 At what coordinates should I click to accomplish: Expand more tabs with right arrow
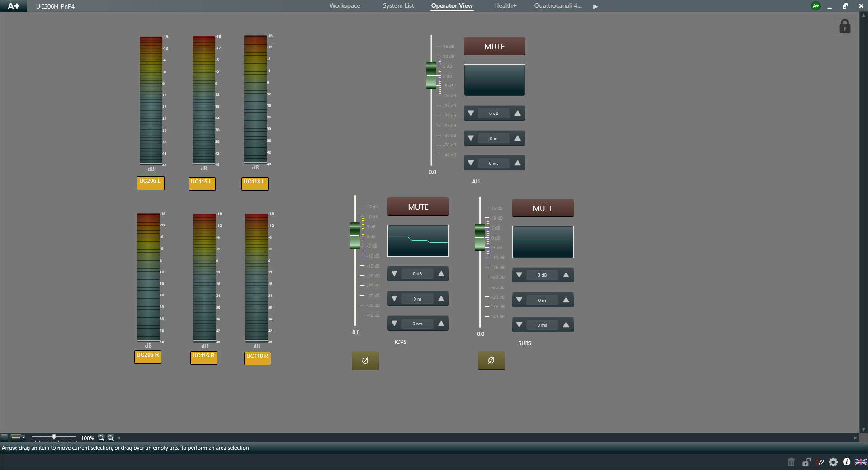tap(595, 6)
